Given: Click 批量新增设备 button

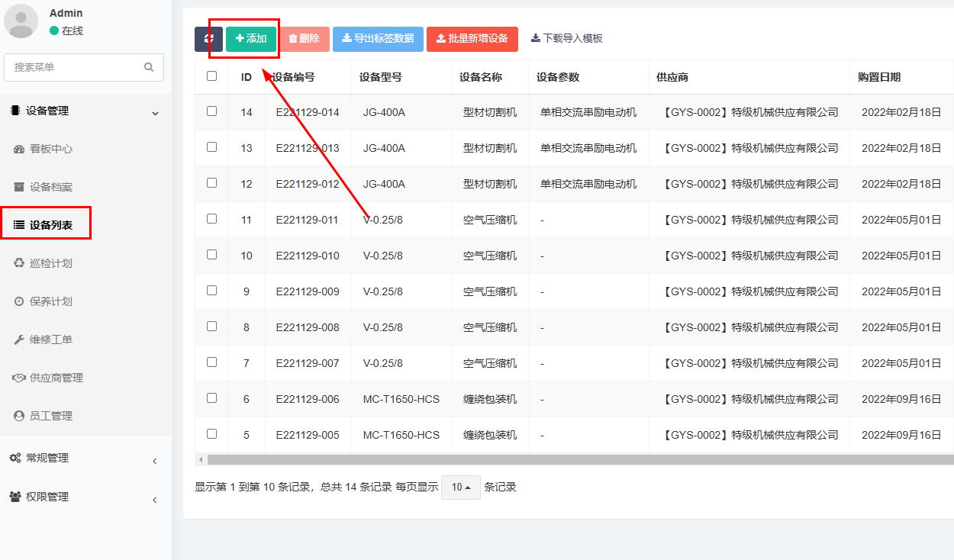Looking at the screenshot, I should (x=472, y=39).
